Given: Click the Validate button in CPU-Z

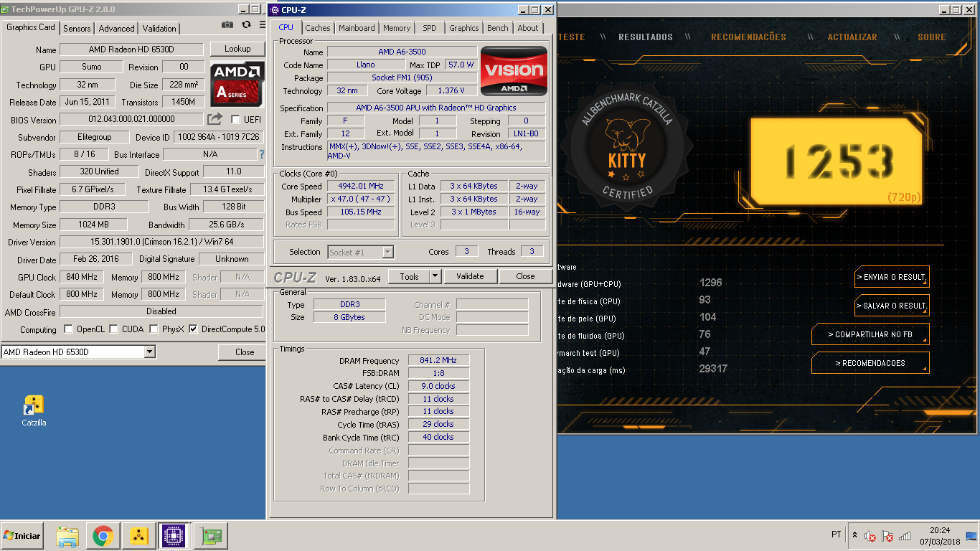Looking at the screenshot, I should 470,276.
